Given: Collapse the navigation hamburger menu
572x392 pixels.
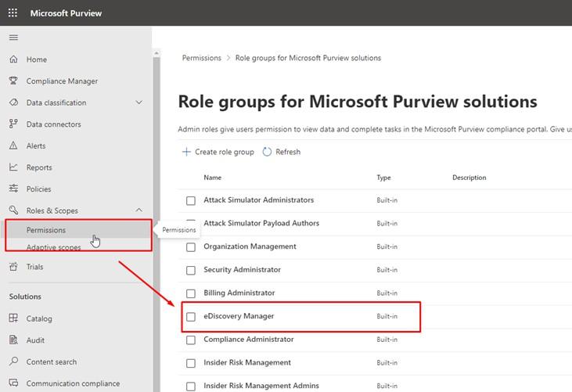Looking at the screenshot, I should point(13,38).
